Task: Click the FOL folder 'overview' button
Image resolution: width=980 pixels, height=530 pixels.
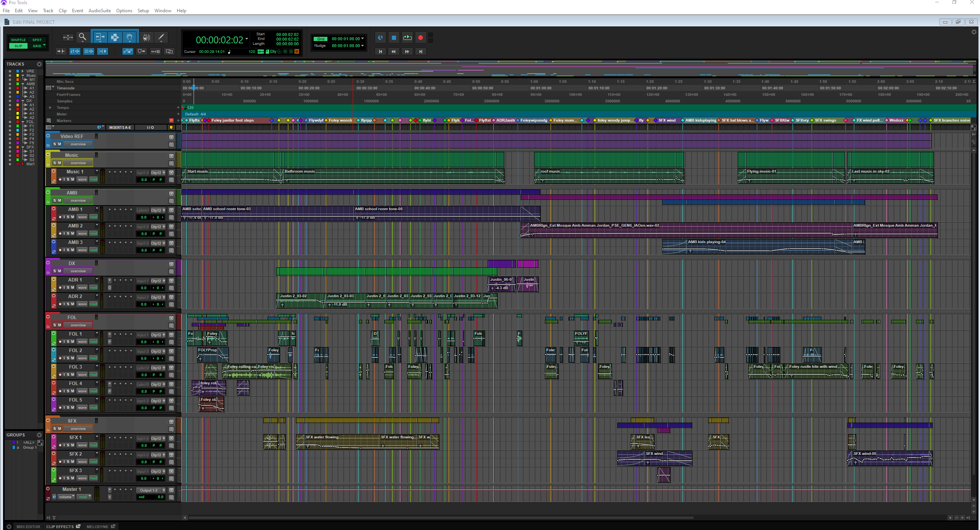Action: coord(78,325)
